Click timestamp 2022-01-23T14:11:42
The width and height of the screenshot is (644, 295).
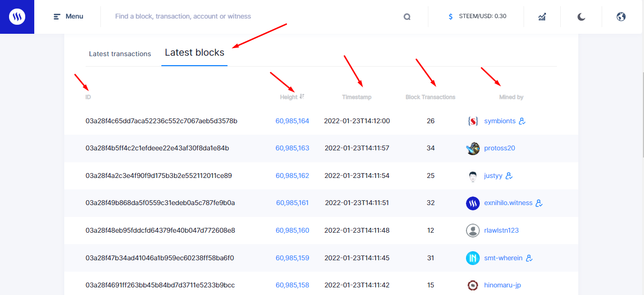357,285
